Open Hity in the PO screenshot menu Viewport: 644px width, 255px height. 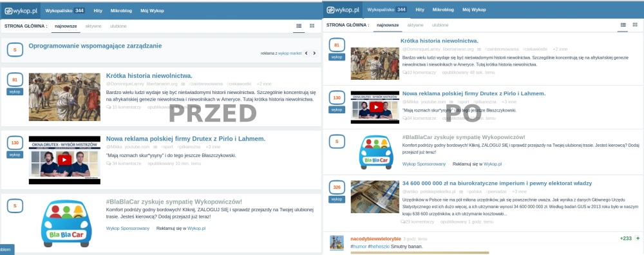pyautogui.click(x=420, y=10)
